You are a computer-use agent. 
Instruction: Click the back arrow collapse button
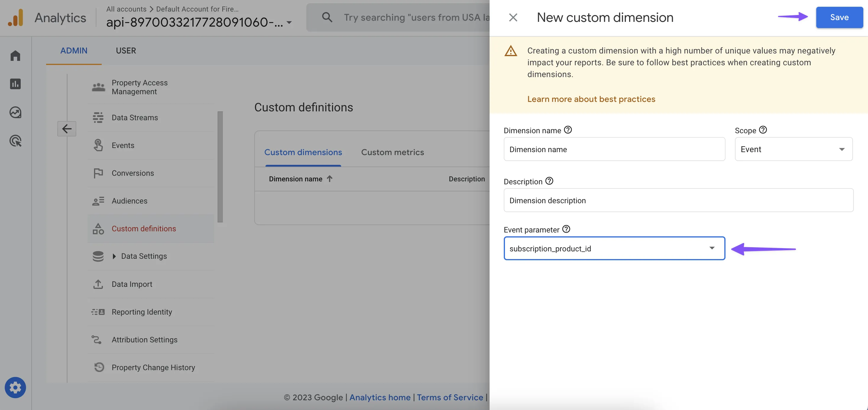tap(67, 128)
